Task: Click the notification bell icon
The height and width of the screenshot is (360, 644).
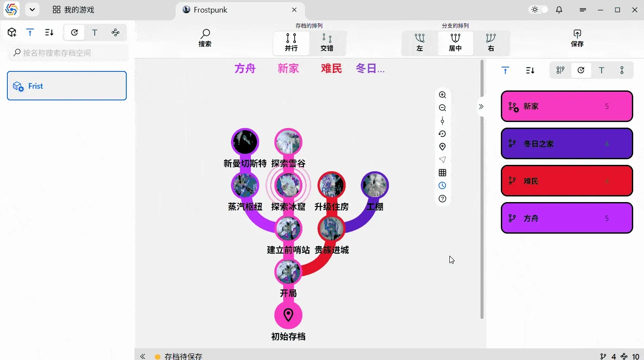Action: (559, 10)
